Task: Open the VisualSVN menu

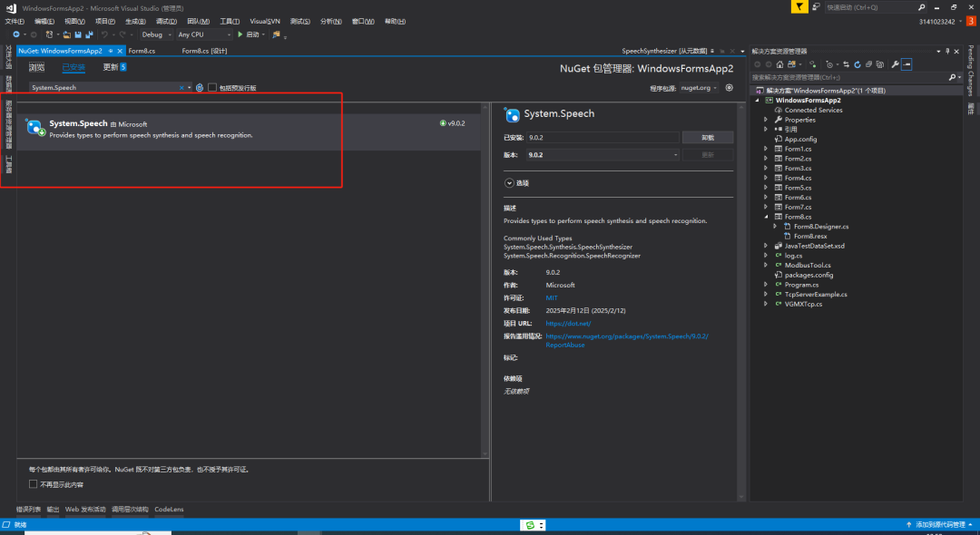Action: point(265,21)
